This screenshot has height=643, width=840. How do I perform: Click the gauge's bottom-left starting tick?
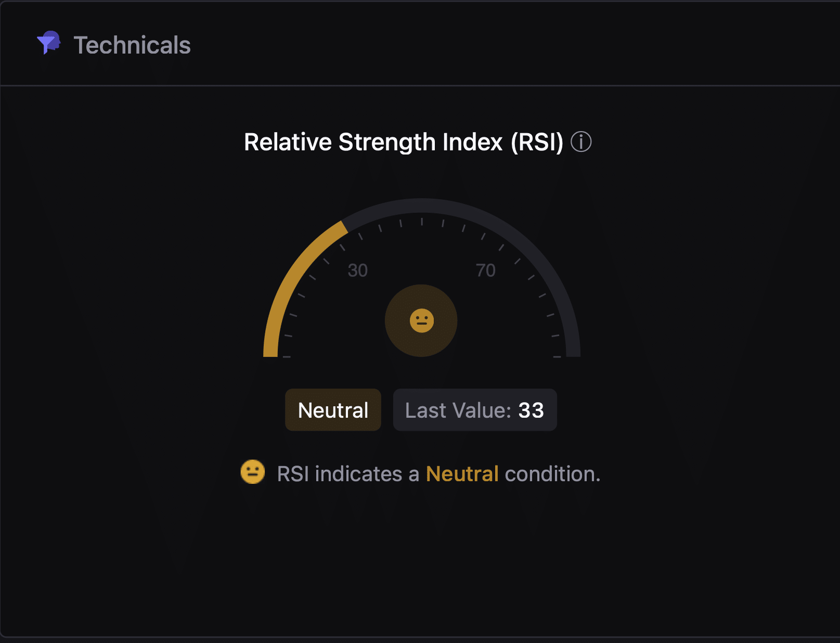click(x=286, y=357)
